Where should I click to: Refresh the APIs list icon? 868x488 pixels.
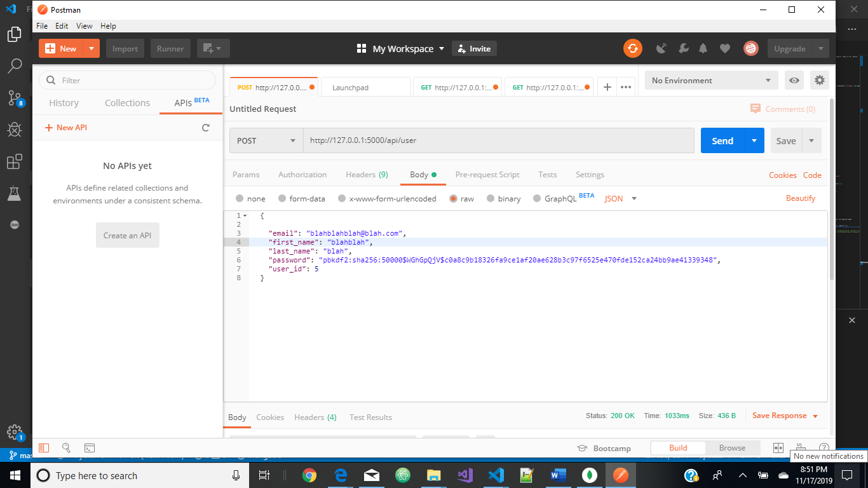206,128
